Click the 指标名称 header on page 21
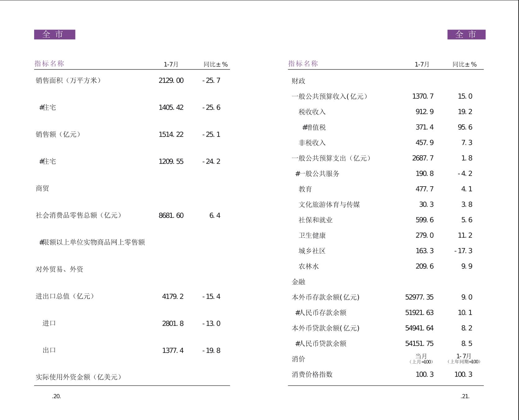Image resolution: width=519 pixels, height=420 pixels. point(303,64)
